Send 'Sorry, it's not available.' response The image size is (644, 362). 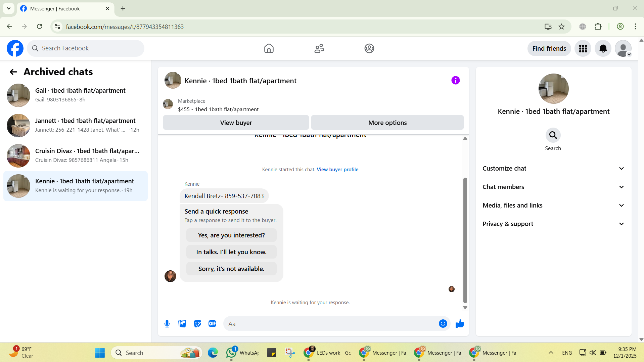coord(231,269)
